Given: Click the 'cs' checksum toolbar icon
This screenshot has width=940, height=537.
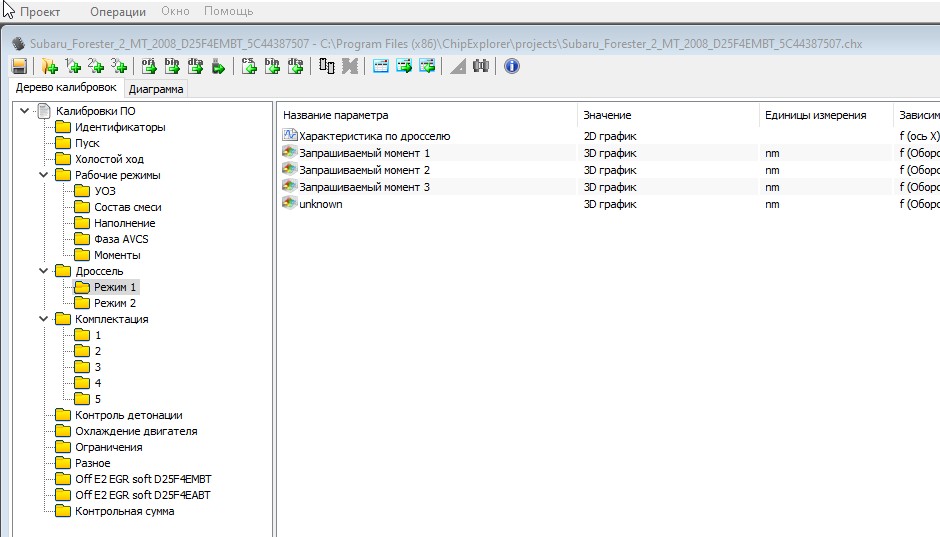Looking at the screenshot, I should 249,66.
